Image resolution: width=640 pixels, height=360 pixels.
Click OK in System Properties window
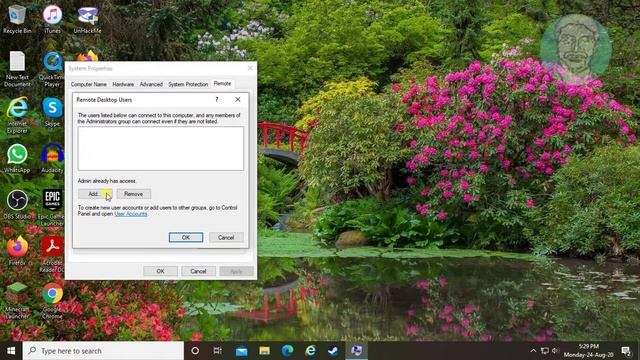(x=160, y=271)
